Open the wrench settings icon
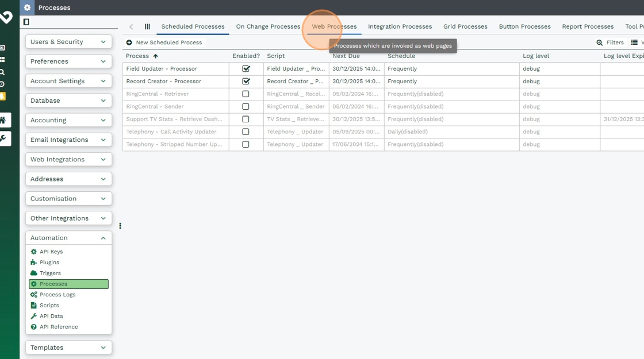The width and height of the screenshot is (644, 359). pos(3,138)
